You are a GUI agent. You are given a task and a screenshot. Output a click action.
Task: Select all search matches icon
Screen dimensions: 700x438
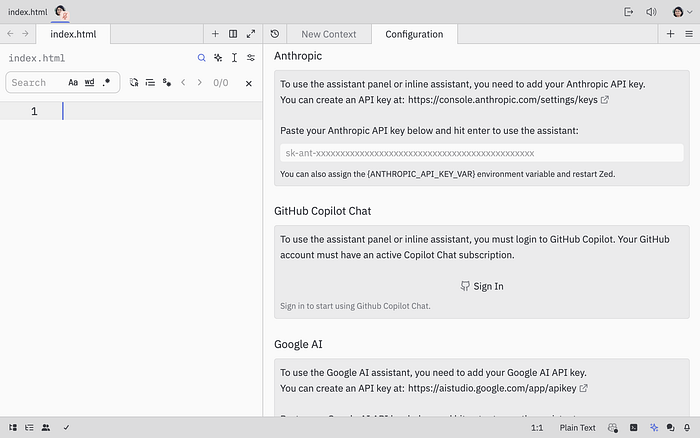click(x=150, y=83)
